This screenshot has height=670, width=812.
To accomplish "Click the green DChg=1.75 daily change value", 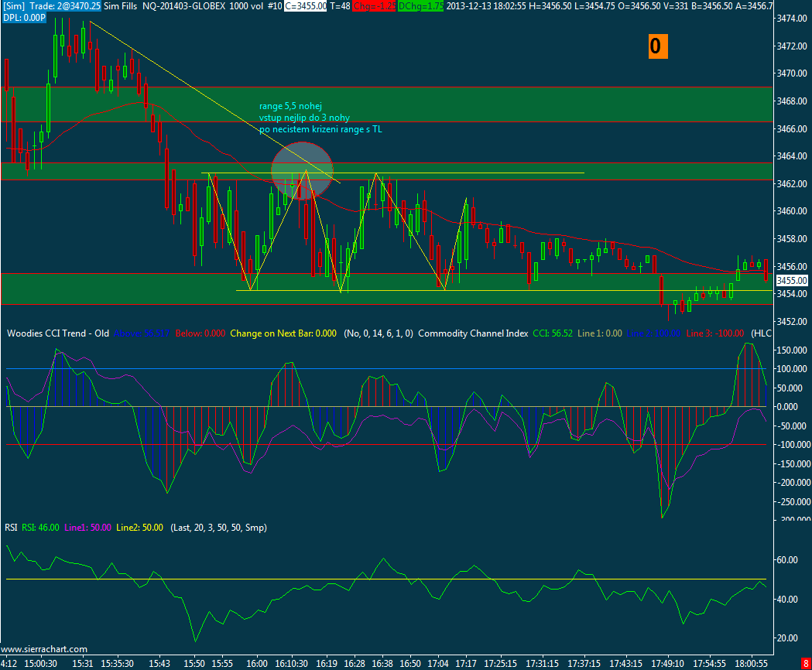I will 421,6.
